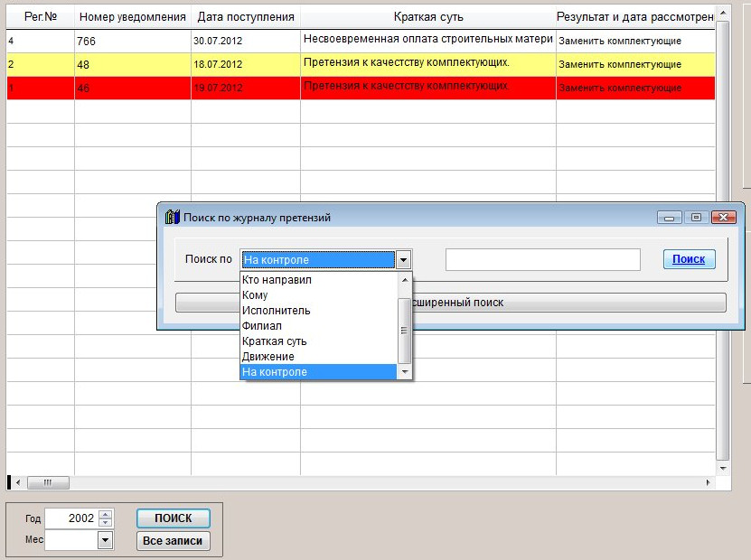The width and height of the screenshot is (751, 560).
Task: Pick 'Движение' list option
Action: click(x=318, y=356)
